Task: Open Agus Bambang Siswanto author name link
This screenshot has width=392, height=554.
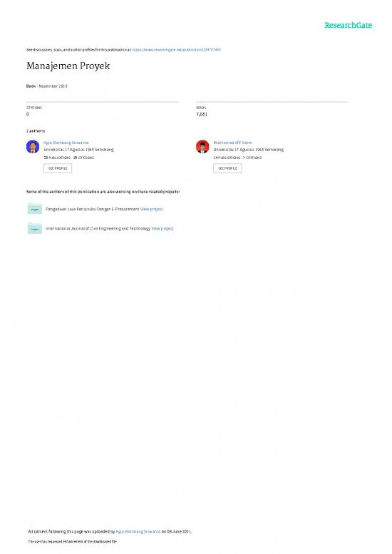Action: (x=66, y=143)
